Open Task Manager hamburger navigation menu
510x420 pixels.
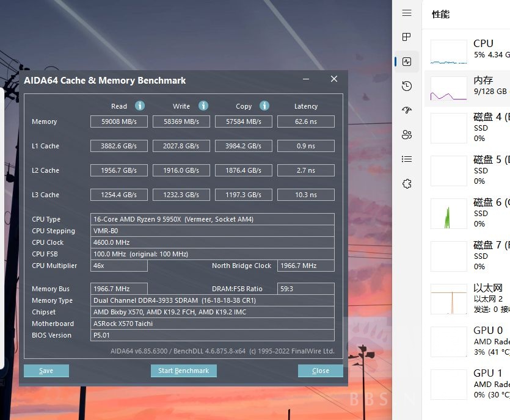(x=407, y=13)
